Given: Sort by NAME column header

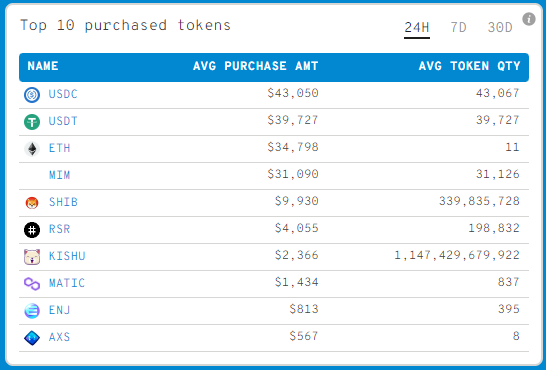Looking at the screenshot, I should click(x=43, y=66).
